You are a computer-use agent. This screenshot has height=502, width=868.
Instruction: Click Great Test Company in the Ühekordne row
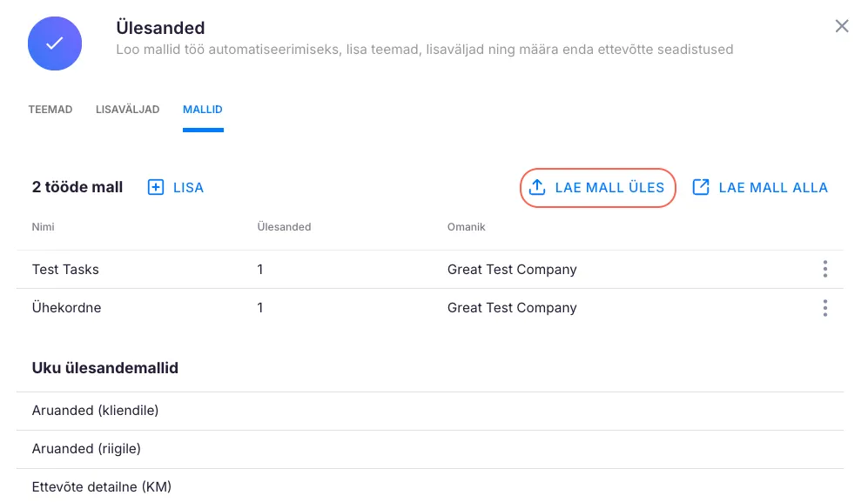pyautogui.click(x=512, y=308)
